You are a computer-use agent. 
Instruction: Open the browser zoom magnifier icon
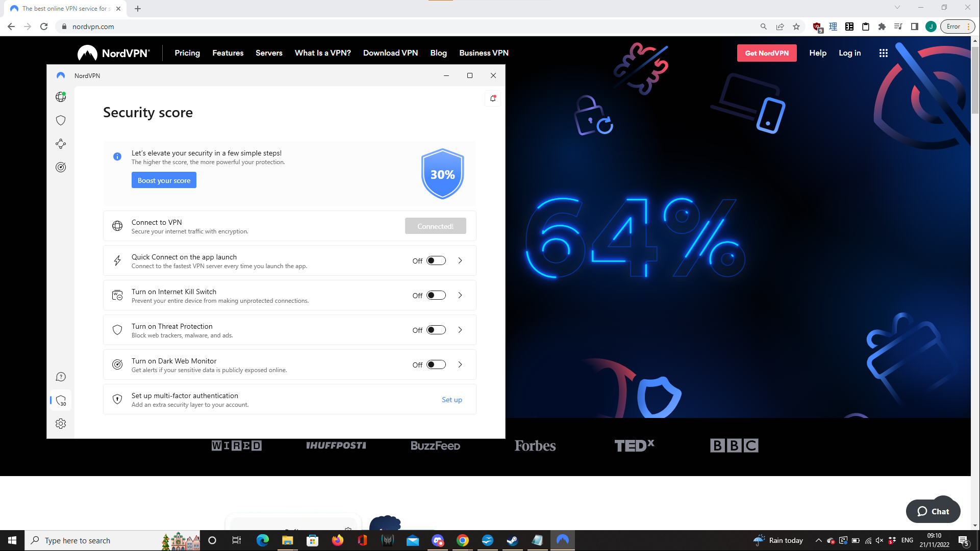coord(764,27)
